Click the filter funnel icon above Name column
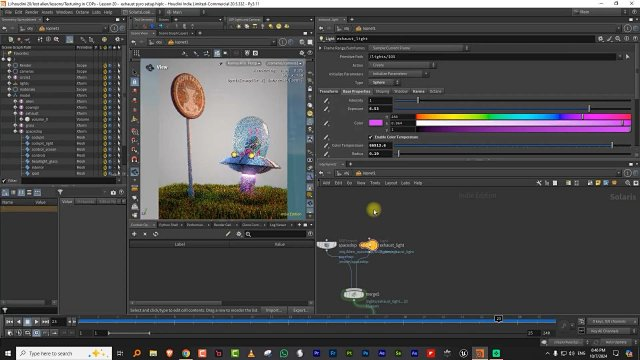Viewport: 640px width, 360px height. coord(60,192)
